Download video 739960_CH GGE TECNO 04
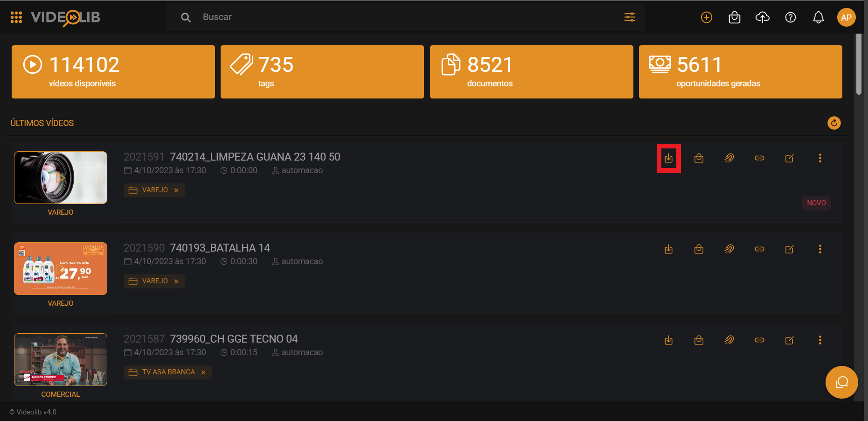The image size is (868, 421). (668, 340)
